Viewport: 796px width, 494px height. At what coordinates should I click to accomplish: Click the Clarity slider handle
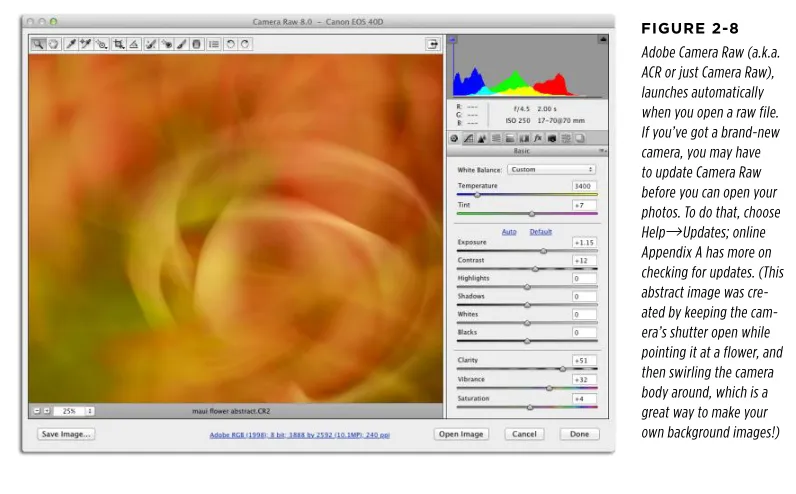[563, 369]
